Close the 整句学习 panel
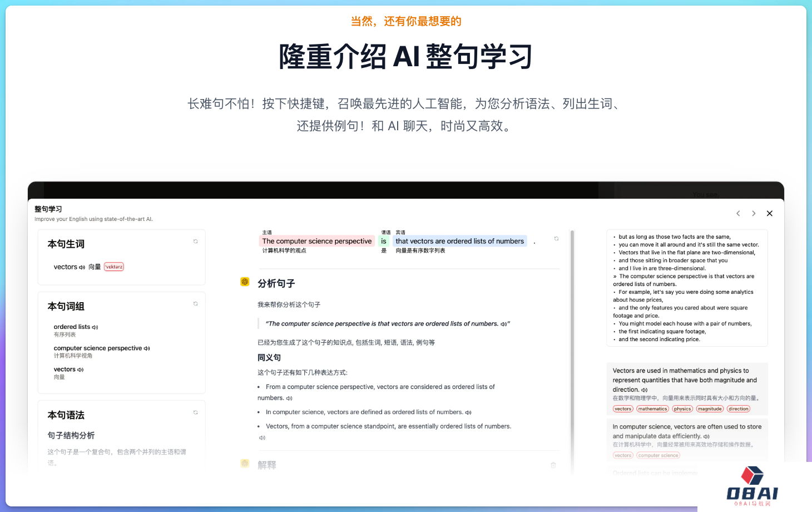The height and width of the screenshot is (512, 812). click(x=770, y=213)
